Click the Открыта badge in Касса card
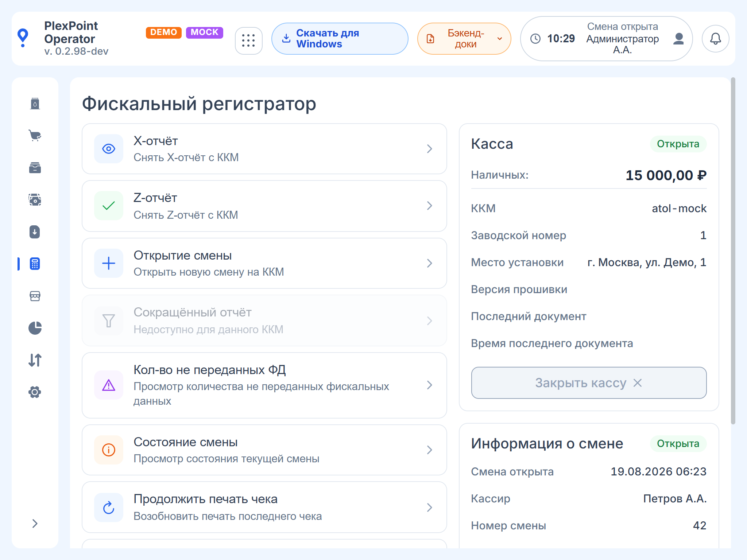 [678, 144]
